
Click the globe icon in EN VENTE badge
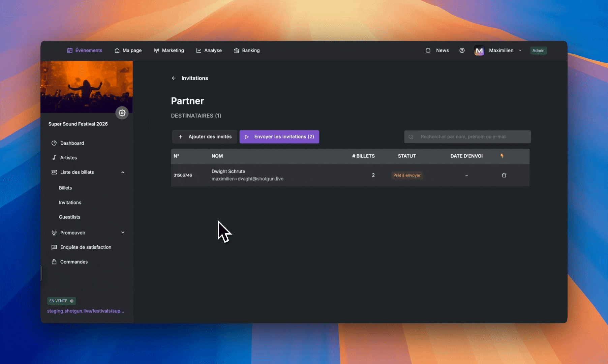[72, 301]
